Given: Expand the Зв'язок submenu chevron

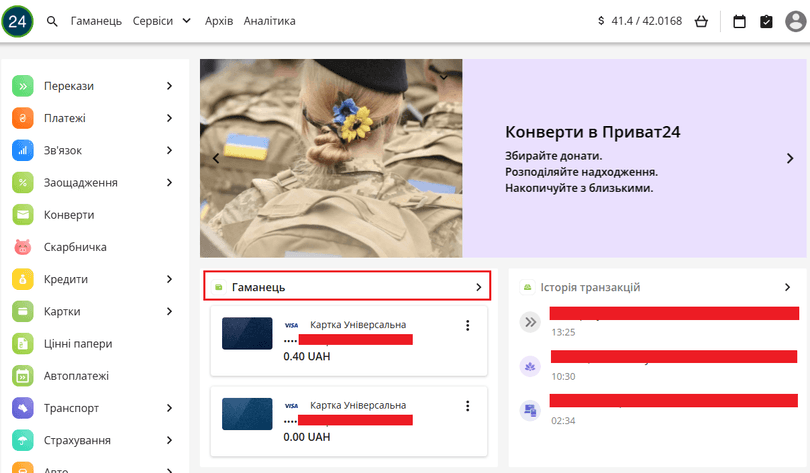Looking at the screenshot, I should pyautogui.click(x=169, y=150).
